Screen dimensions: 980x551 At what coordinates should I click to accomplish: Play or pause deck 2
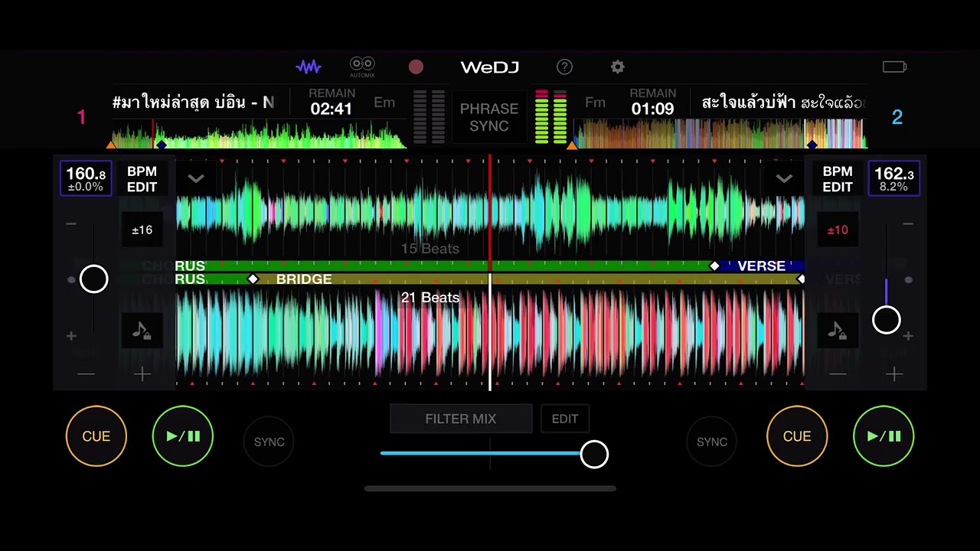[x=884, y=436]
